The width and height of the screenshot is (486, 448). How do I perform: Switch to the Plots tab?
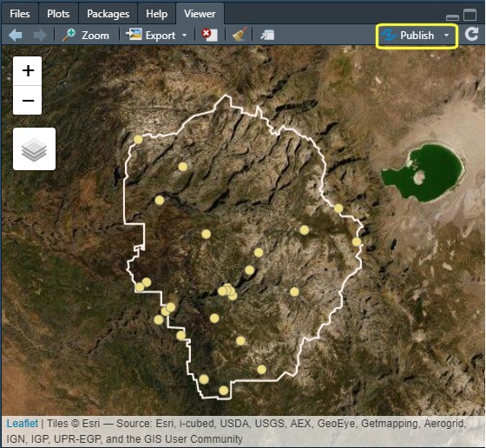[58, 14]
